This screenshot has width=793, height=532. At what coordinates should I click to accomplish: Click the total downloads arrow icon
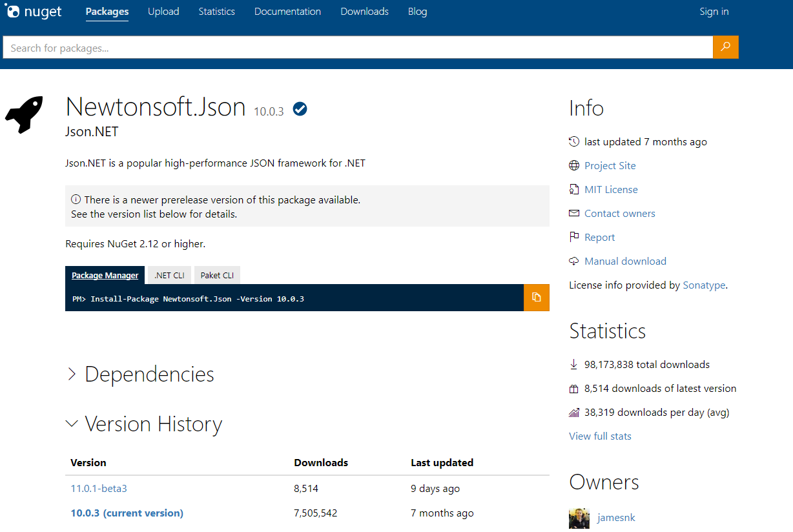pyautogui.click(x=574, y=364)
